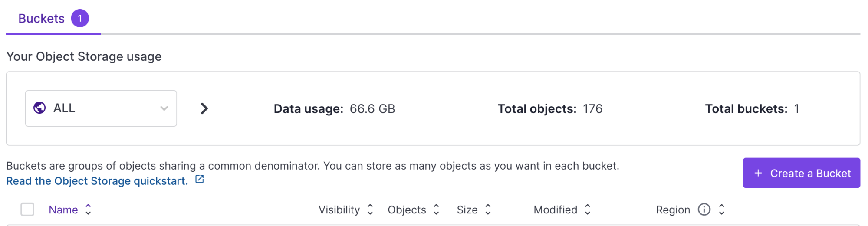868x226 pixels.
Task: Click the Name column header
Action: pyautogui.click(x=63, y=210)
